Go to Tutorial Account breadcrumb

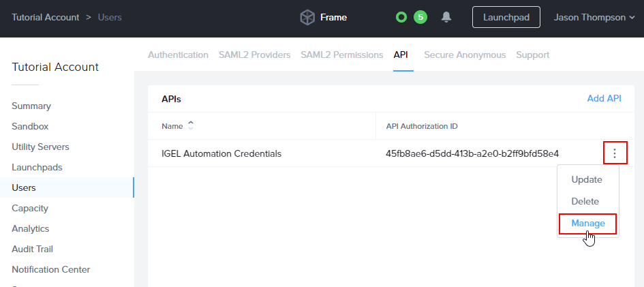pyautogui.click(x=46, y=17)
